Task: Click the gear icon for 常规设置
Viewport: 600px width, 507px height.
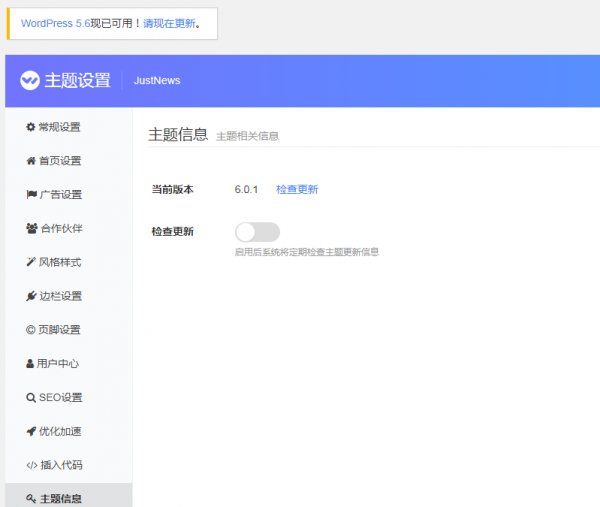Action: tap(30, 127)
